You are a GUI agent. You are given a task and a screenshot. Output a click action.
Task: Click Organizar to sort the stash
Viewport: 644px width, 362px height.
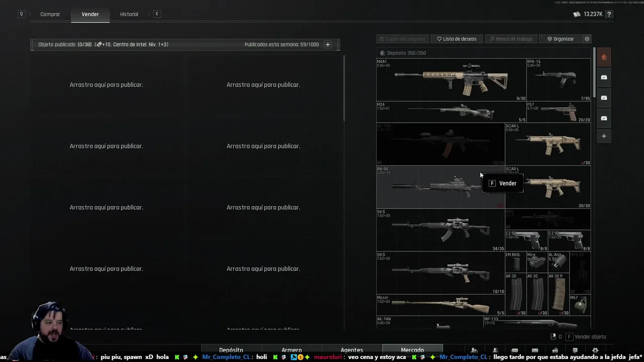(x=560, y=39)
